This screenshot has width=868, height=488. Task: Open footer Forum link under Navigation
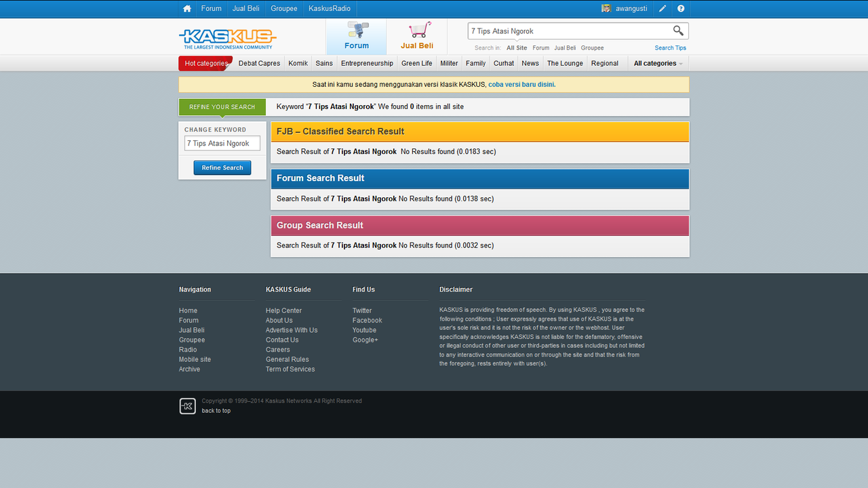189,321
